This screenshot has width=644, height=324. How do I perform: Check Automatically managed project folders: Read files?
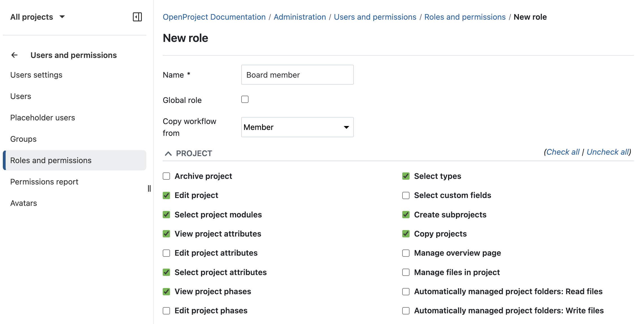[x=406, y=292]
